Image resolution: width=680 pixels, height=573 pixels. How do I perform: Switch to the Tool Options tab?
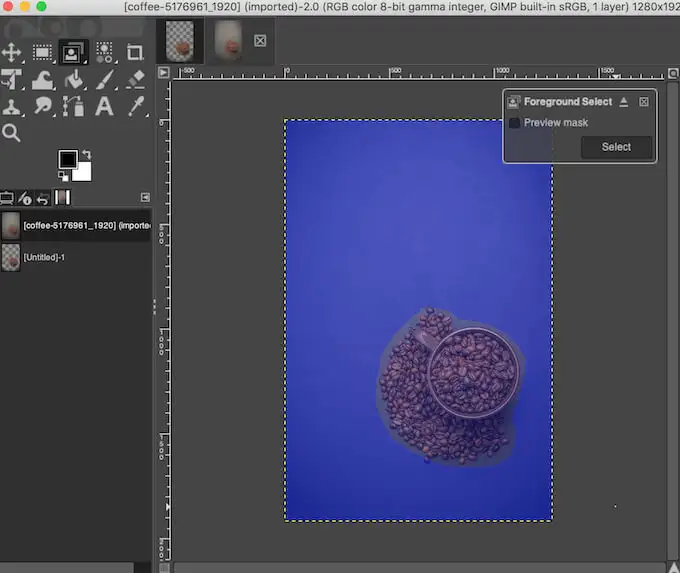tap(7, 198)
